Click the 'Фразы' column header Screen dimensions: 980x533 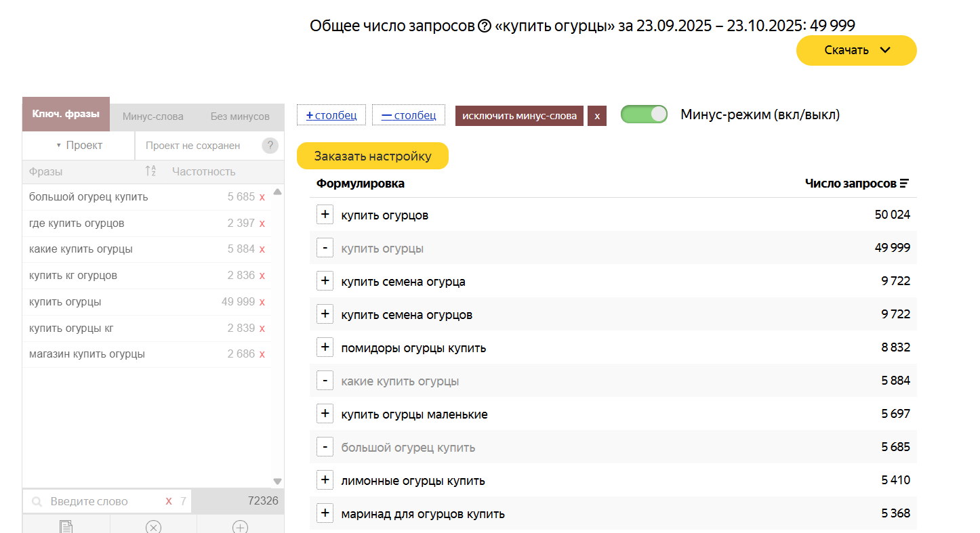tap(46, 172)
